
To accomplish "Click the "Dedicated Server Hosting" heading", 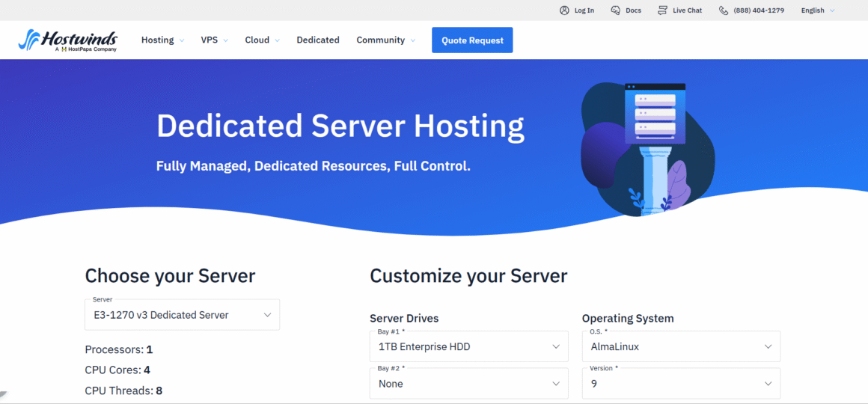I will 340,126.
